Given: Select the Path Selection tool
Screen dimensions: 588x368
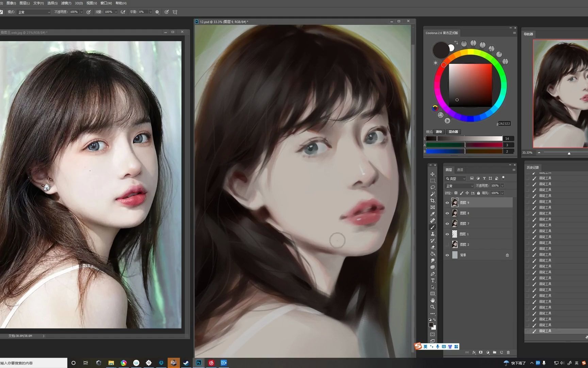Looking at the screenshot, I should 432,287.
